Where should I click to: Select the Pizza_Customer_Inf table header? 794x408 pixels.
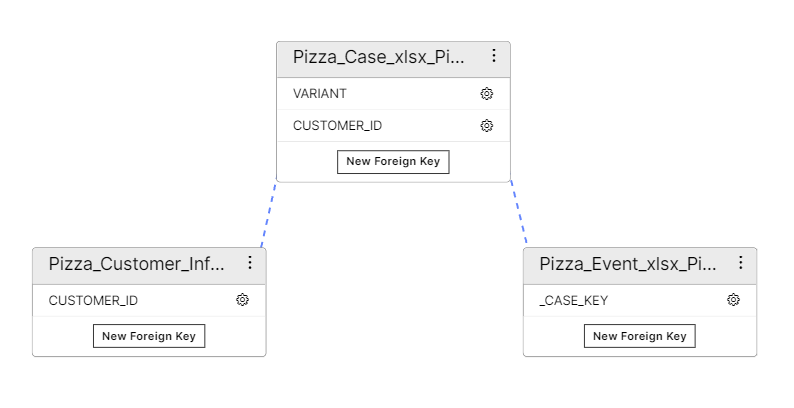click(x=136, y=264)
